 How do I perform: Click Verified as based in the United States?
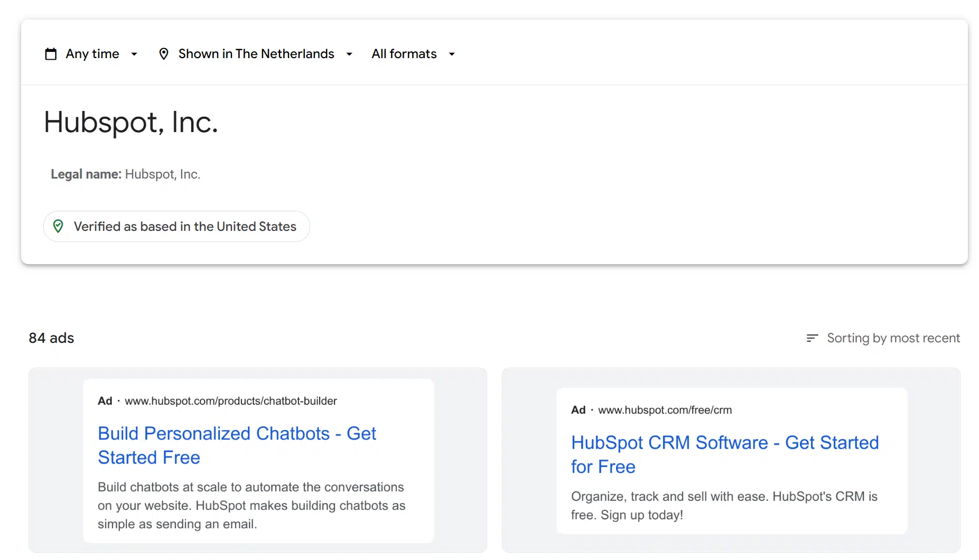coord(185,227)
